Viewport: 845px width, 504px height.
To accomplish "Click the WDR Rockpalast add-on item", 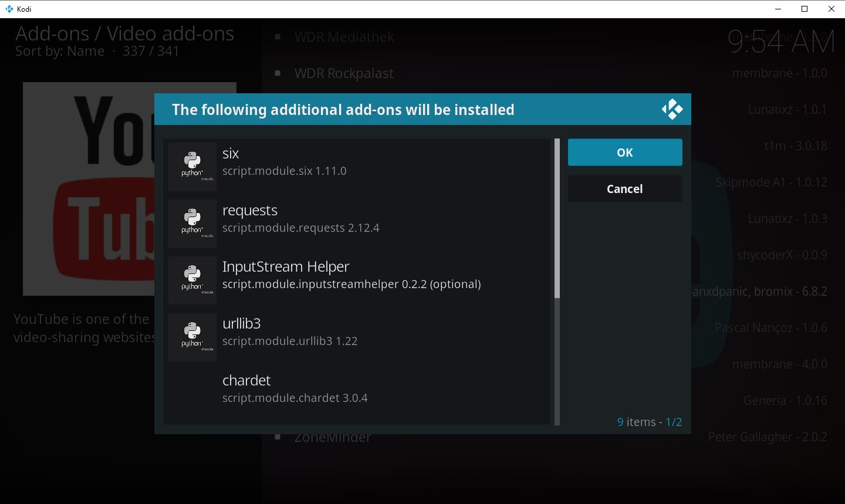I will pyautogui.click(x=344, y=73).
